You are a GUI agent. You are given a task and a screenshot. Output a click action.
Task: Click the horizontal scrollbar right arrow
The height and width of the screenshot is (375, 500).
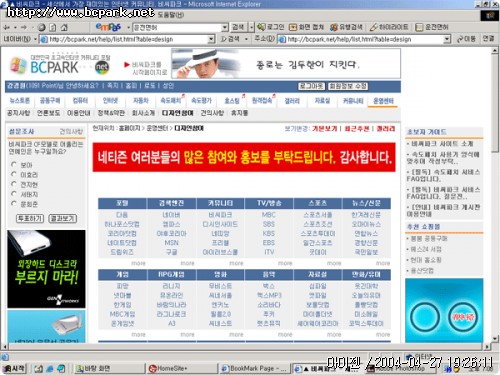[487, 347]
